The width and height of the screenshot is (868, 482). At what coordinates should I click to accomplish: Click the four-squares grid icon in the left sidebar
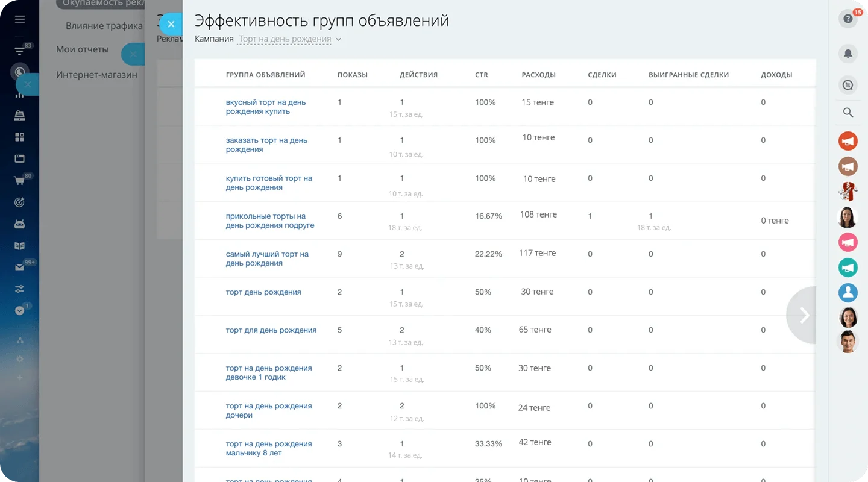point(20,137)
